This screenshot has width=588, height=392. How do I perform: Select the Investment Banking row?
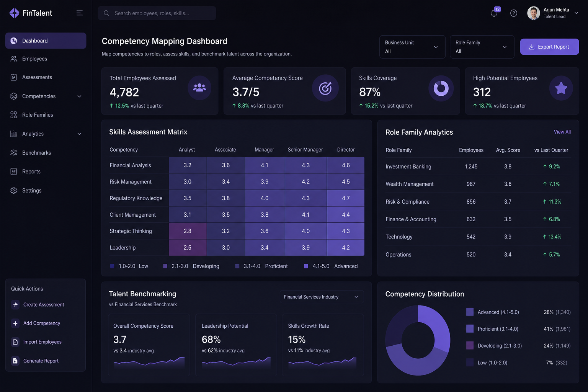coord(478,167)
